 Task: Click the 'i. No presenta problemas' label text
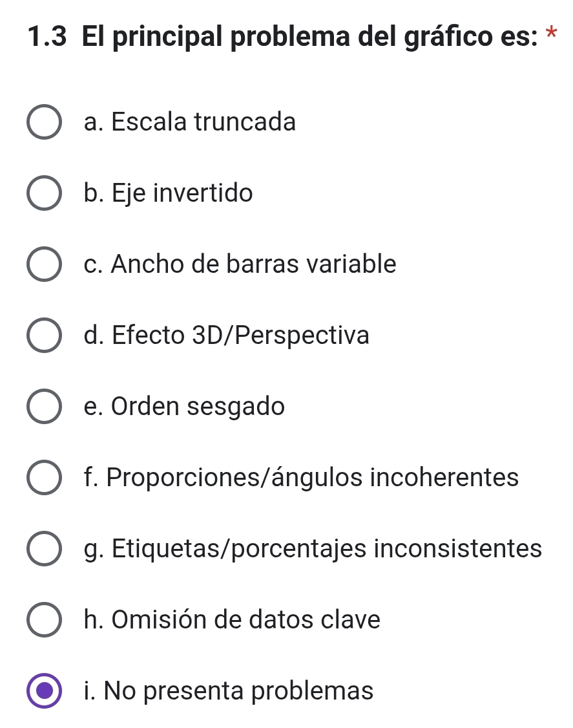(229, 691)
